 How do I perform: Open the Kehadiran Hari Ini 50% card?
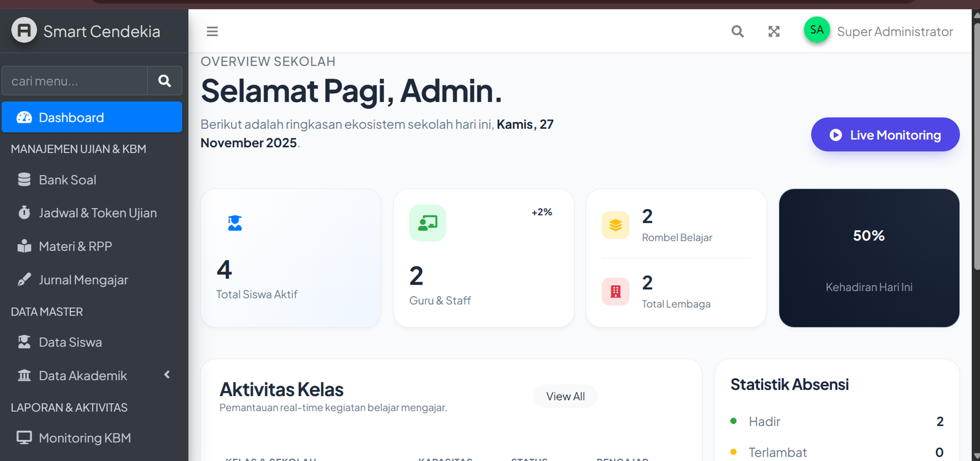[869, 257]
